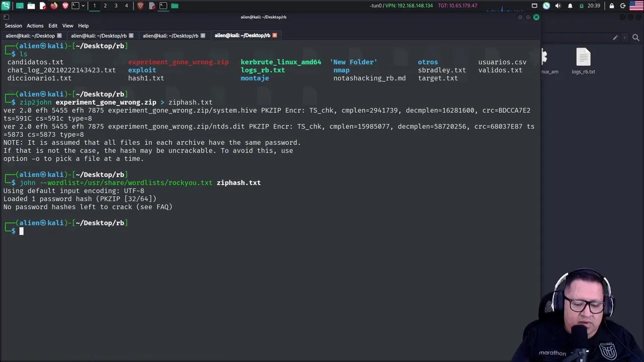The image size is (644, 362).
Task: Open the file manager launcher in panel
Action: (x=31, y=6)
